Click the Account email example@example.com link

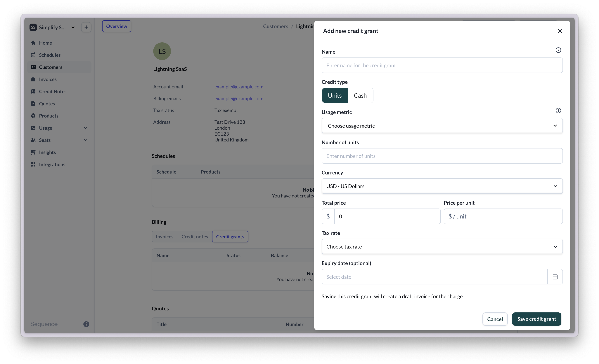(239, 87)
